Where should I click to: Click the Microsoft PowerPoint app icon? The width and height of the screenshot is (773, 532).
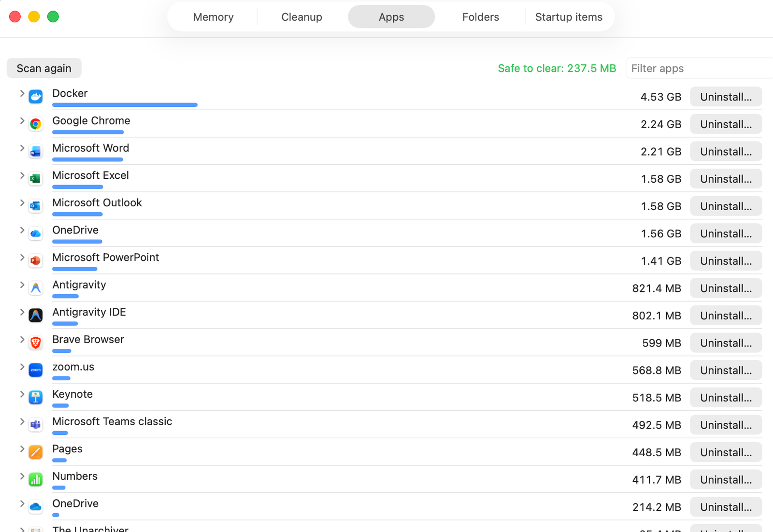coord(36,261)
